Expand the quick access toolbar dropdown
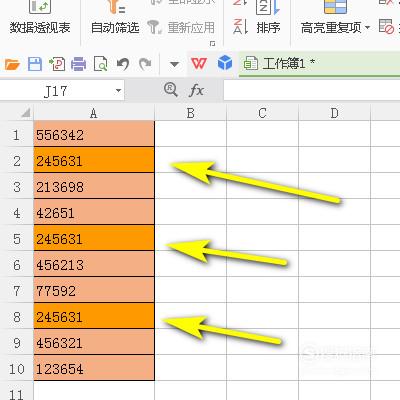This screenshot has height=400, width=400. tap(174, 64)
